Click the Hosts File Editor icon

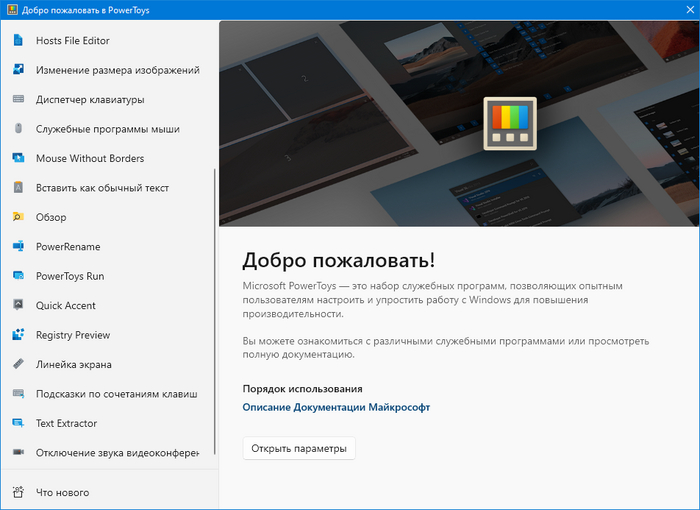pyautogui.click(x=18, y=41)
